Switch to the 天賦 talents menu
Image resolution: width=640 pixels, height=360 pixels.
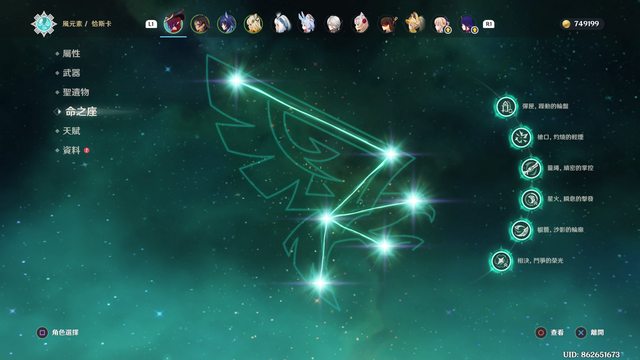click(71, 131)
